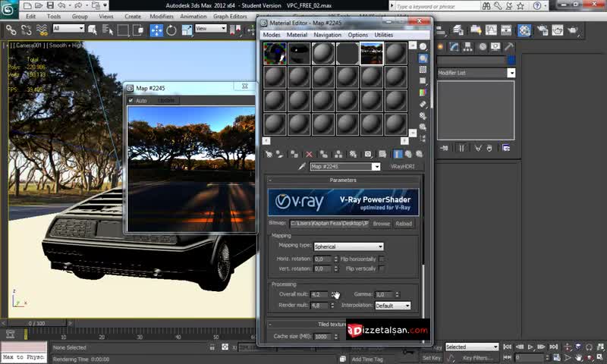Click the Select and Link chain icon
Viewport: 607px width, 364px height.
click(x=11, y=30)
